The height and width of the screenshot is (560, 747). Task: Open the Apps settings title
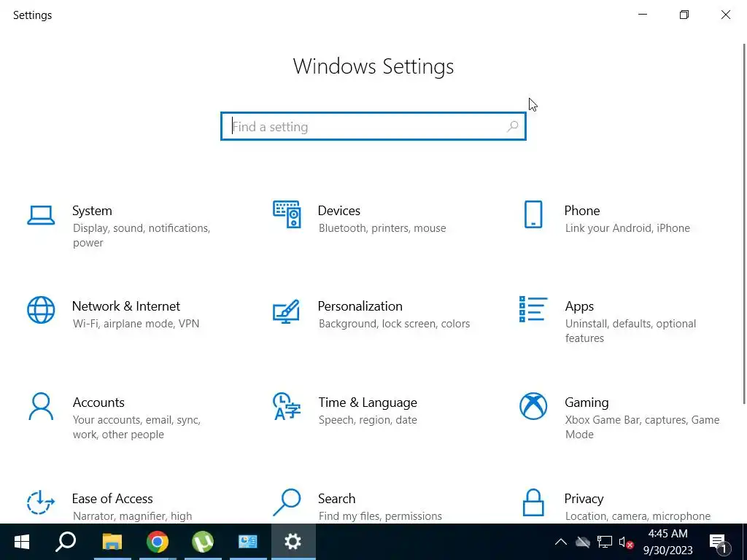click(578, 306)
